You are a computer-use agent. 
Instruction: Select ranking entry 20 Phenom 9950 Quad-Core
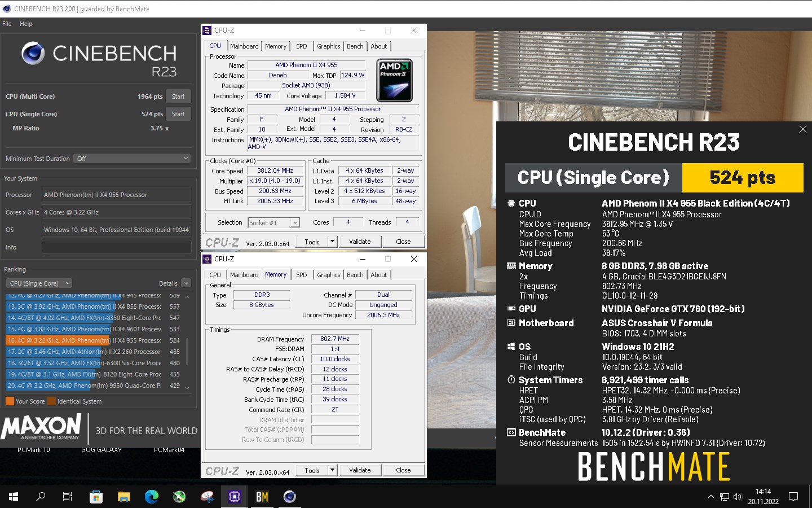click(93, 386)
